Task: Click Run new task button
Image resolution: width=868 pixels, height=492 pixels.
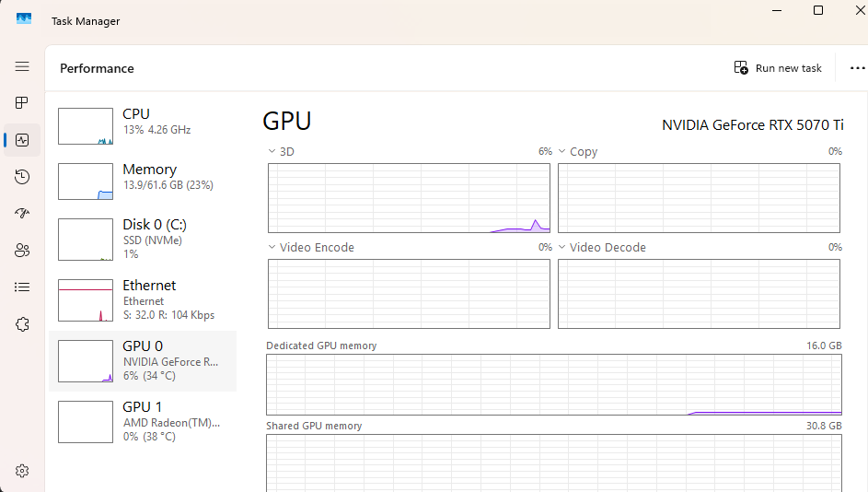Action: (x=778, y=67)
